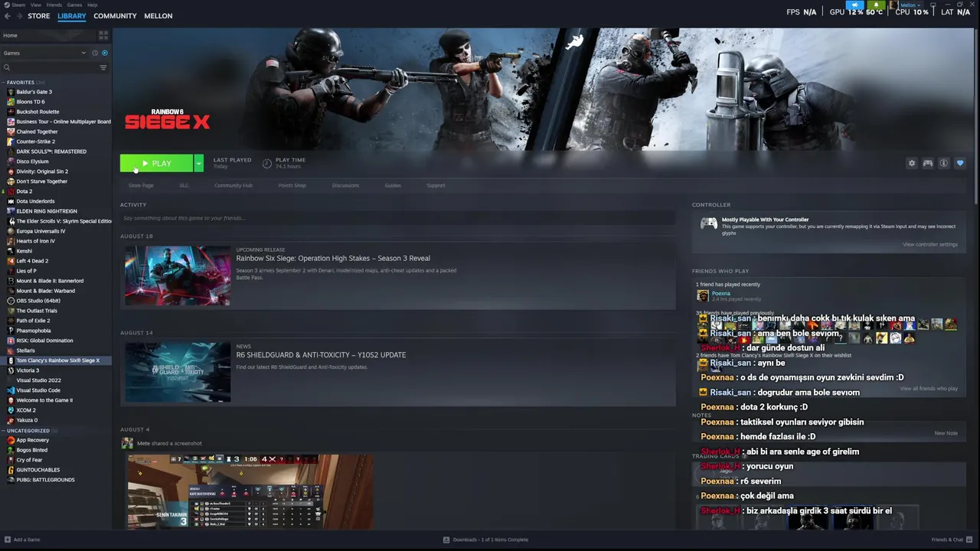
Task: Open the Games menu
Action: click(x=74, y=5)
